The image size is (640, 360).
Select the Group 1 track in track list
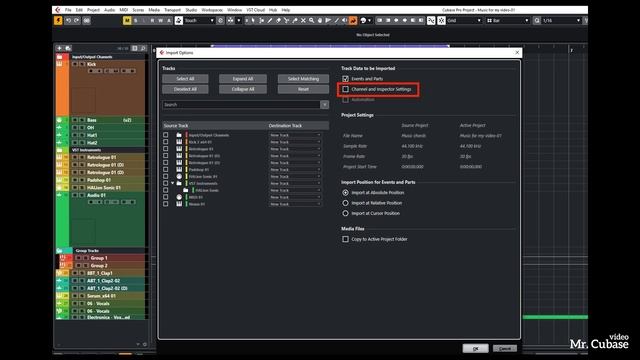(x=99, y=258)
